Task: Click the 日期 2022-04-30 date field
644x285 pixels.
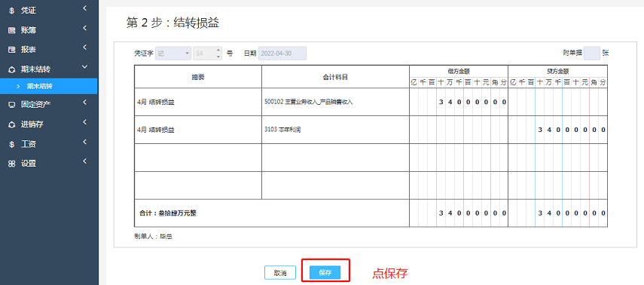Action: (282, 54)
